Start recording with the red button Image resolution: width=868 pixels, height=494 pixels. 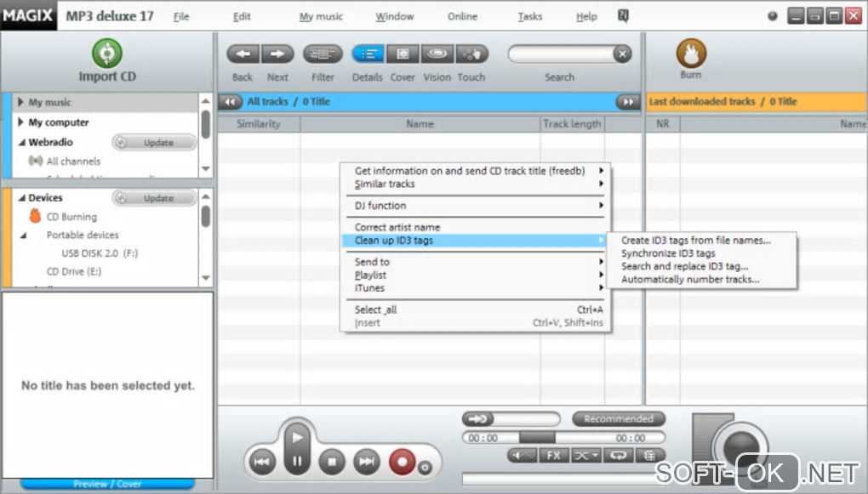coord(403,462)
